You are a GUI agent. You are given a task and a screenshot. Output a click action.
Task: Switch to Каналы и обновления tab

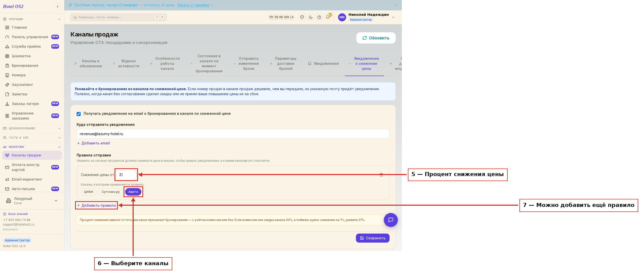88,64
